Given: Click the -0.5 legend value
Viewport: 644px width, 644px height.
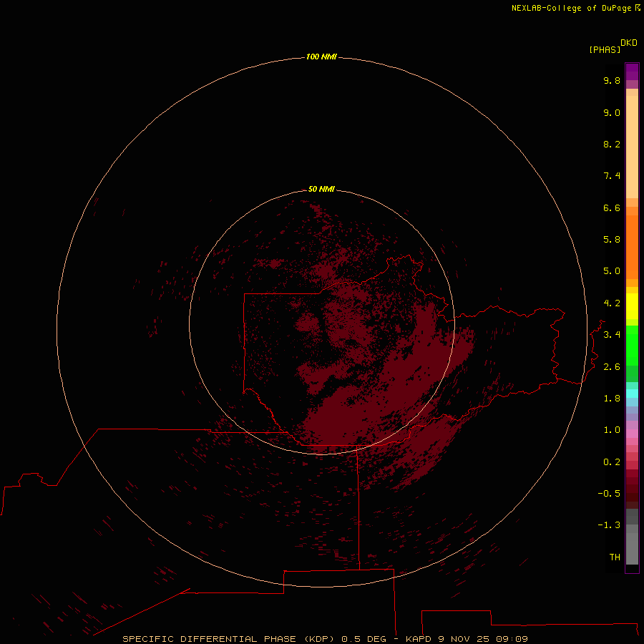Looking at the screenshot, I should [x=609, y=494].
